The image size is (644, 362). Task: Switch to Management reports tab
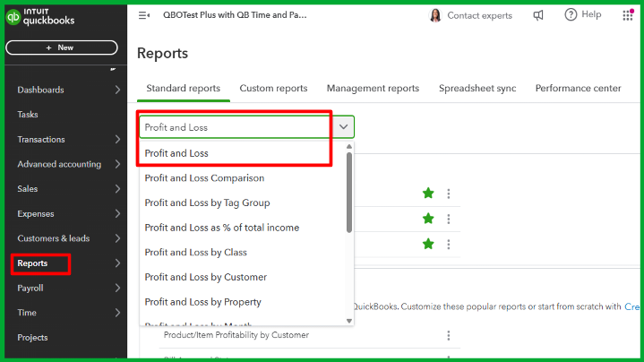(373, 89)
